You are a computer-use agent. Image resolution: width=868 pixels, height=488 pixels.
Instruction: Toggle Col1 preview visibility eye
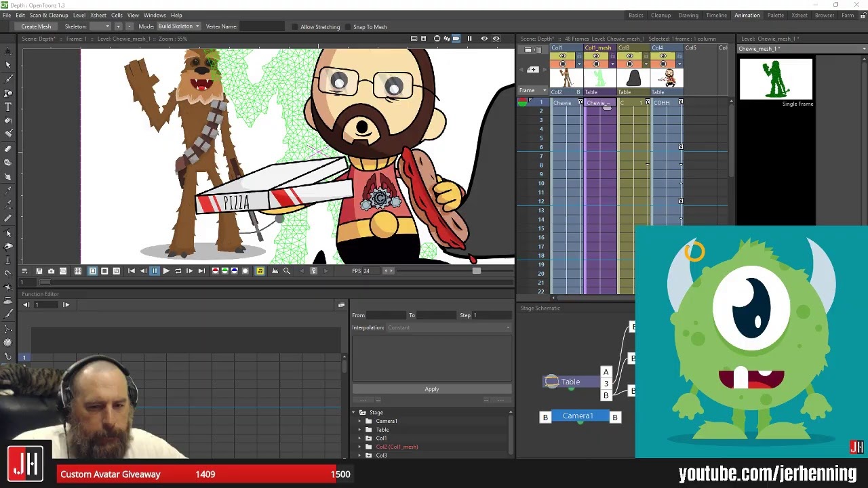point(563,56)
